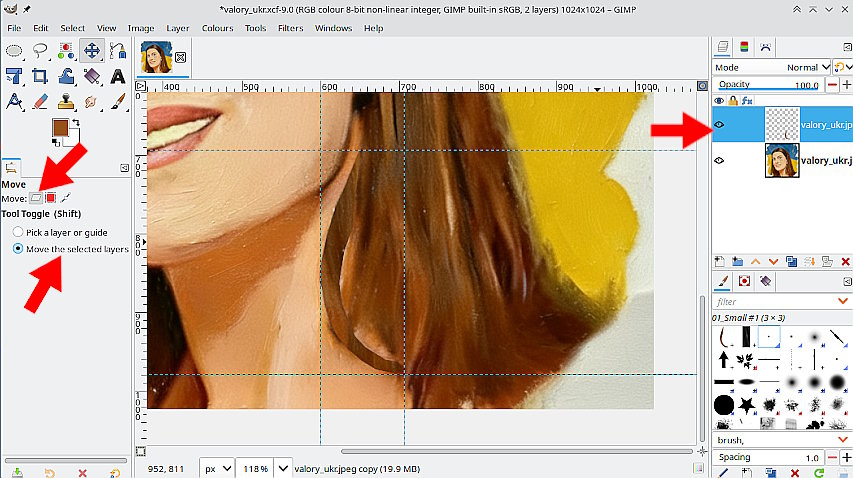853x478 pixels.
Task: Click the foreground brown colour swatch
Action: [60, 128]
